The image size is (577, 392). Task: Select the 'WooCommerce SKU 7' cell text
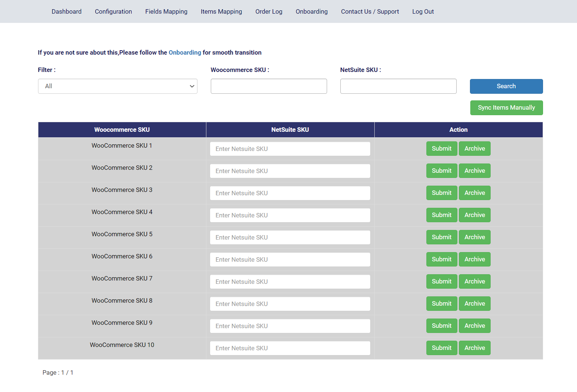coord(122,278)
